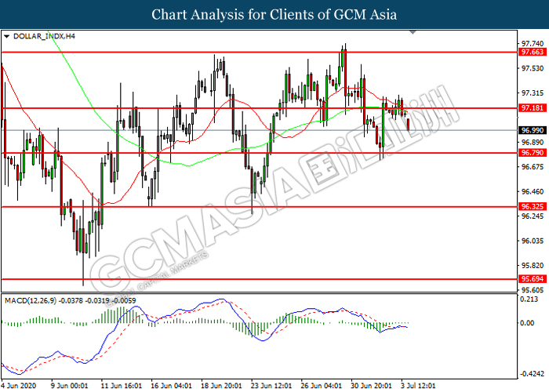
Task: Click the 96.890 price scale value
Action: point(533,143)
